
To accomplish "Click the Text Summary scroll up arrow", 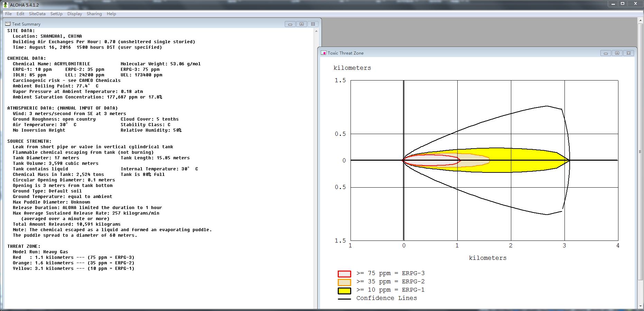I will (316, 31).
